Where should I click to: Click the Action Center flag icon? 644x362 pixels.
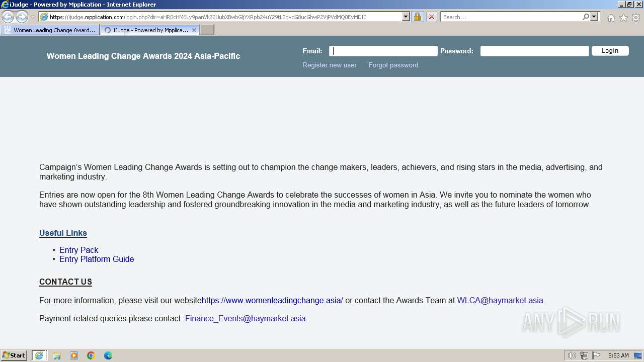click(596, 355)
